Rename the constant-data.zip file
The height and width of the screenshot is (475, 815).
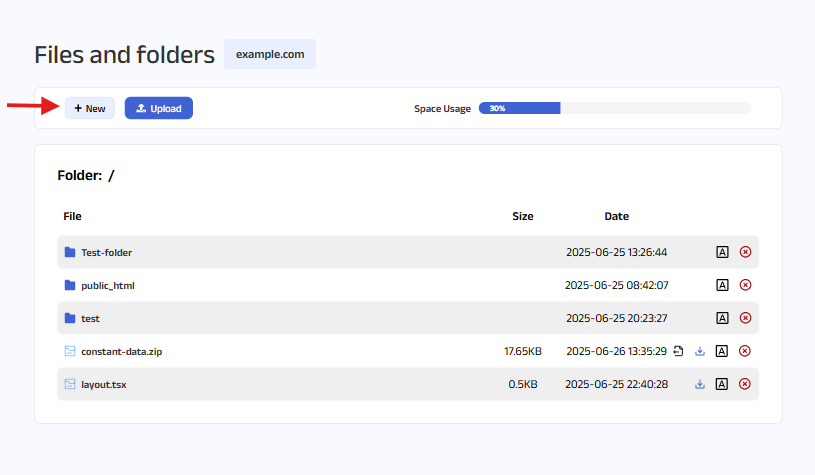click(x=721, y=351)
